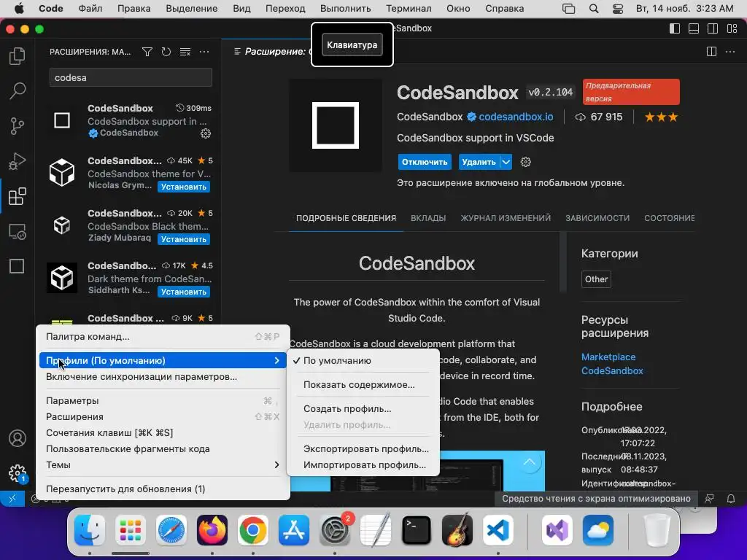The width and height of the screenshot is (747, 560).
Task: Launch Google Chrome from the Dock
Action: pos(253,530)
